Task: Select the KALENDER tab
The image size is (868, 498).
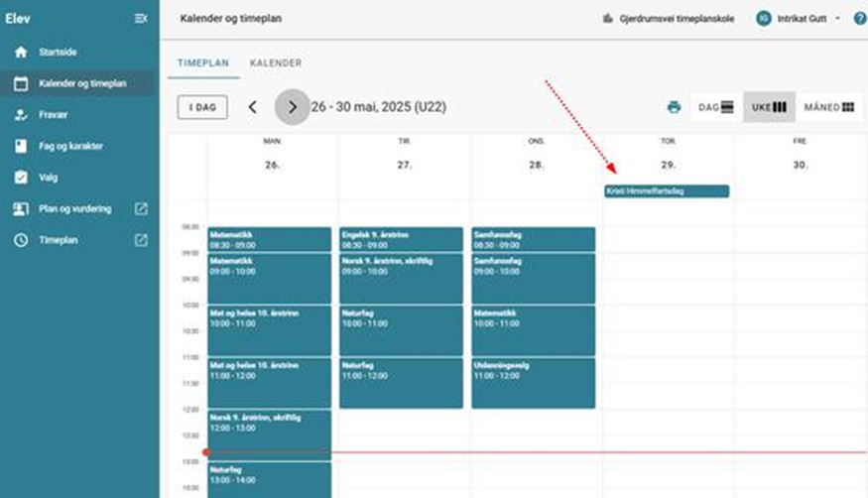Action: (276, 63)
